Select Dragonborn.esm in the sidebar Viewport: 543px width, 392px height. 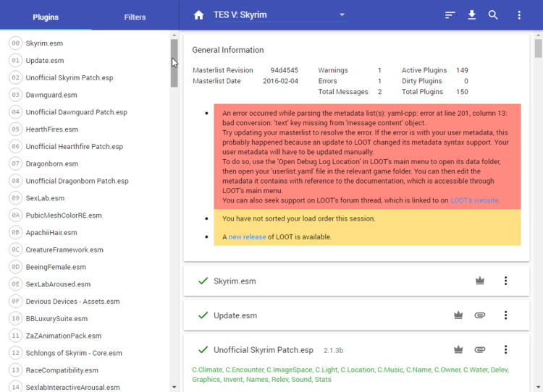(52, 163)
